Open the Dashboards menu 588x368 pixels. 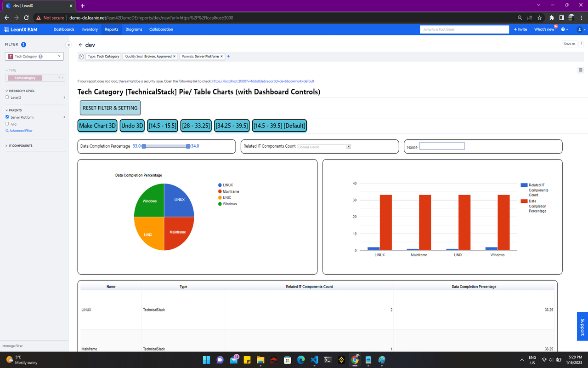tap(64, 29)
